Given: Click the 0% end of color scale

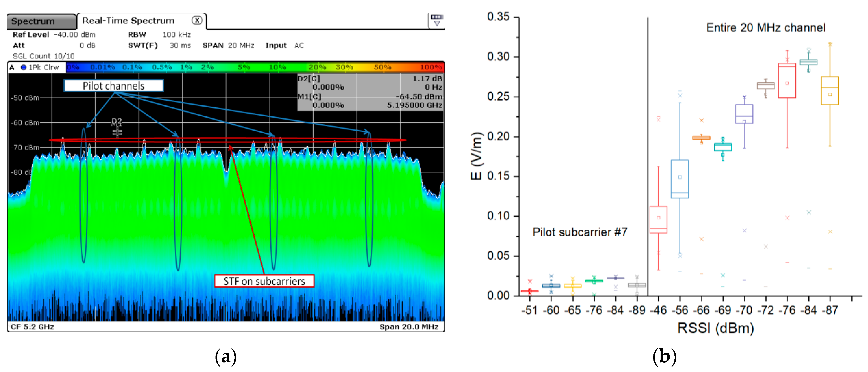Looking at the screenshot, I should coord(72,67).
